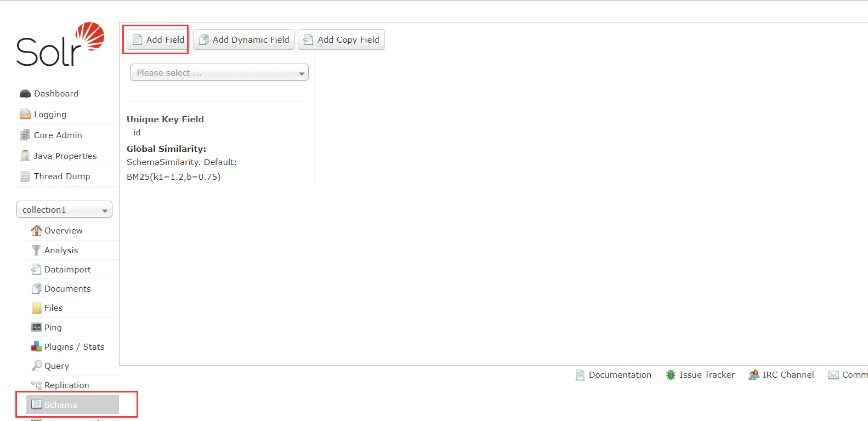Click the unique key field value 'id'
The height and width of the screenshot is (421, 868).
[137, 133]
